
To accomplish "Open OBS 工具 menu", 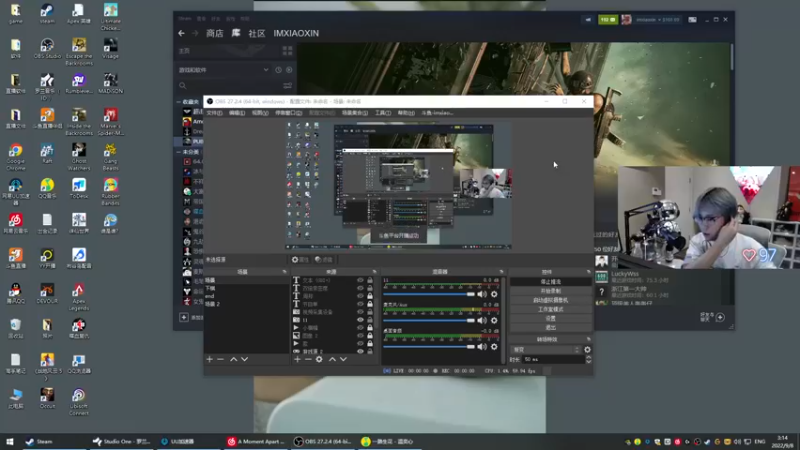I will click(383, 113).
